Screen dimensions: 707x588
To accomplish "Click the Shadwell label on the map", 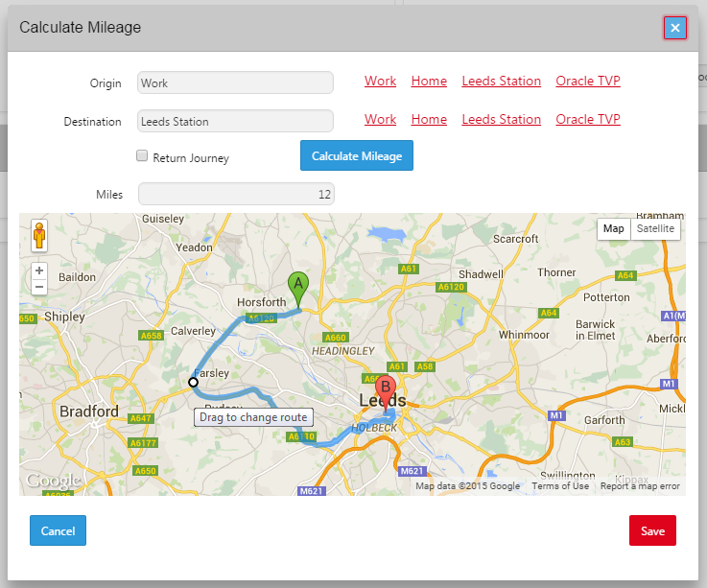I will click(481, 274).
